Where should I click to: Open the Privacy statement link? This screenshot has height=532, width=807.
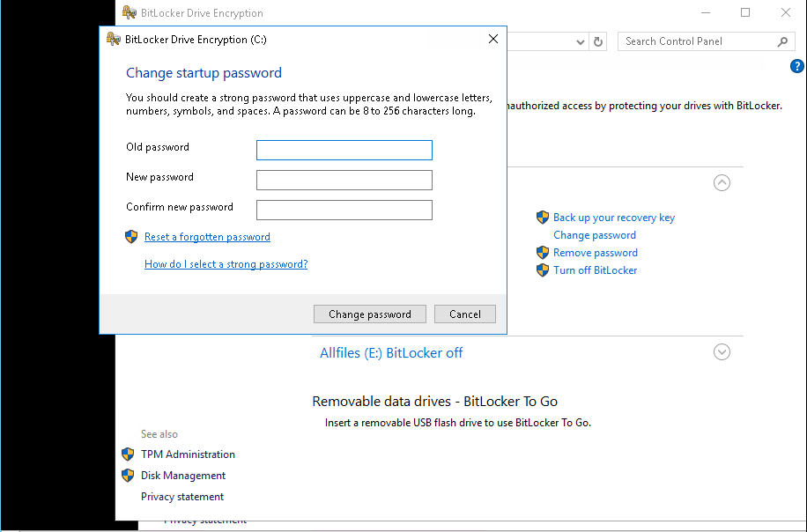182,497
